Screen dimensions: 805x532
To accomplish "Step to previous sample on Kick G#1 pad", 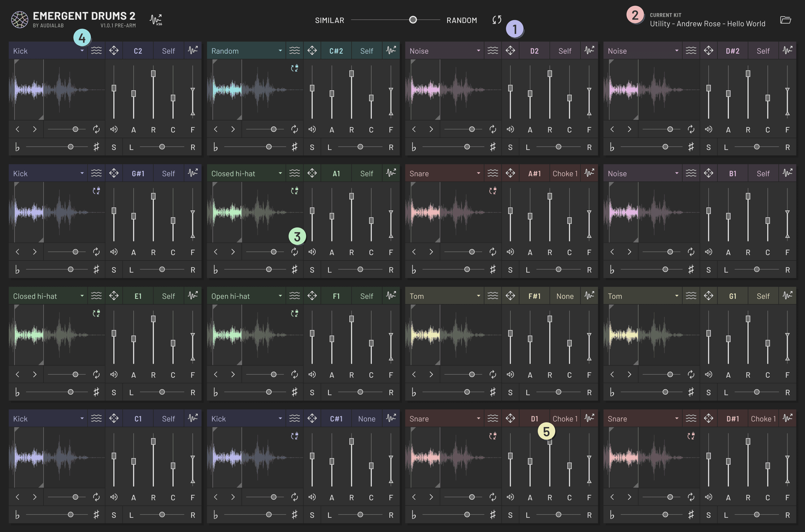I will (x=17, y=252).
